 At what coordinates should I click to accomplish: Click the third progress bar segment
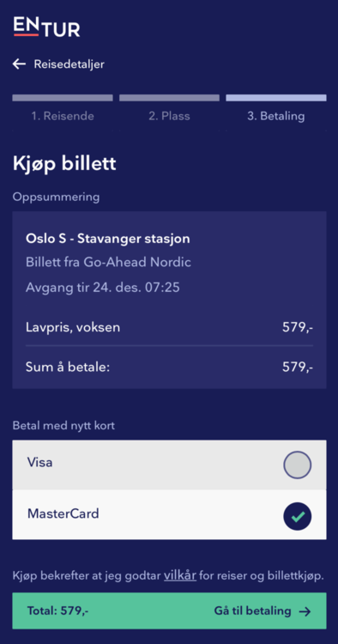tap(276, 98)
